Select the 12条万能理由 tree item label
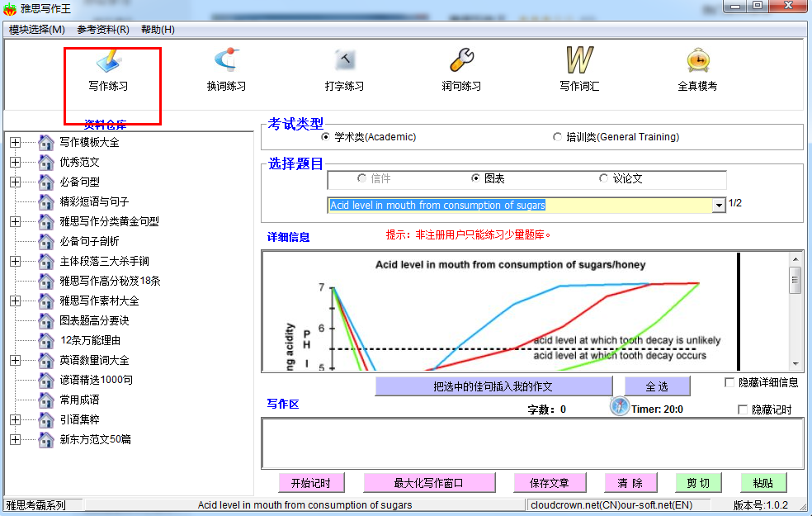The height and width of the screenshot is (516, 812). 90,340
